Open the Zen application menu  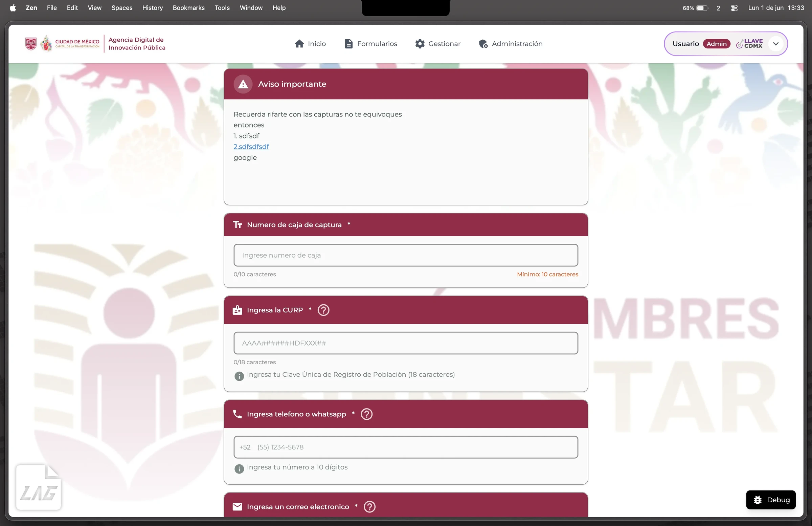[x=31, y=7]
